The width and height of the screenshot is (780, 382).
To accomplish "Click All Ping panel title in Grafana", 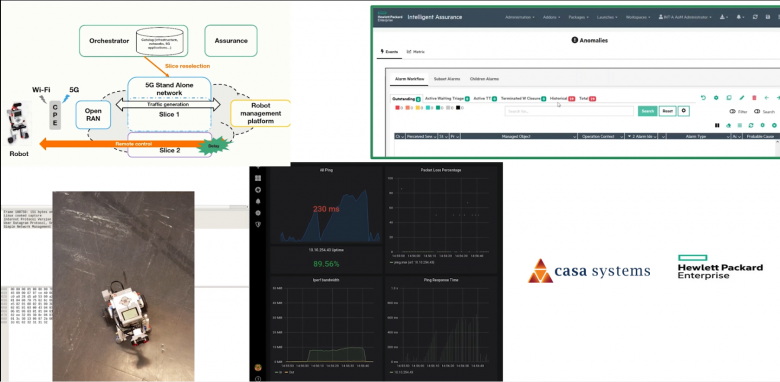I will 326,170.
